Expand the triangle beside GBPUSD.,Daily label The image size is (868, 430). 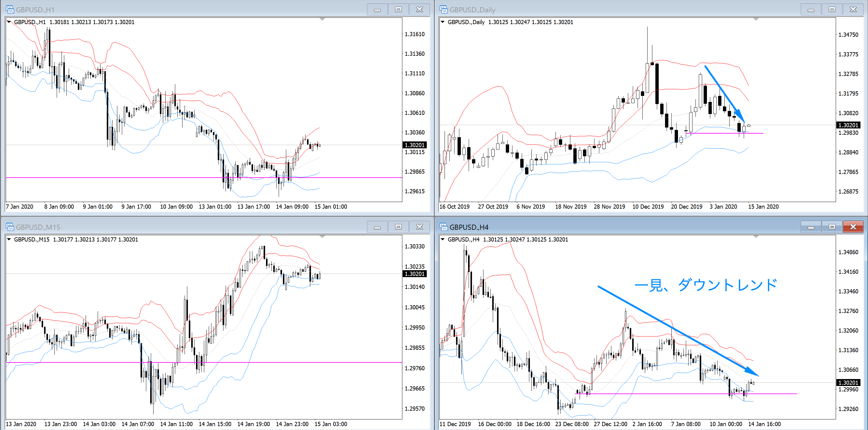(x=443, y=22)
